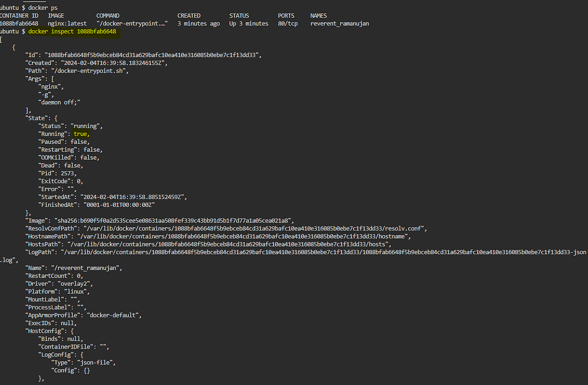Click the "ContainerIDFile" line

pyautogui.click(x=73, y=347)
